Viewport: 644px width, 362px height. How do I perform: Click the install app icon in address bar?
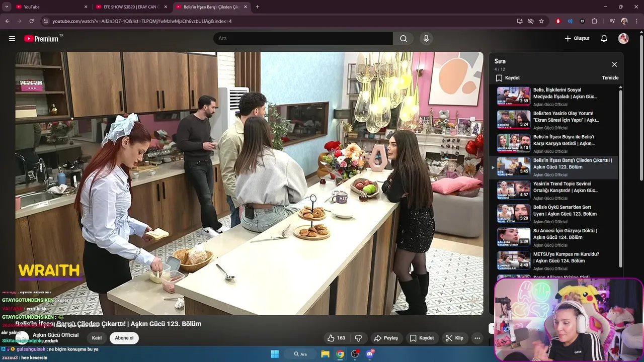(520, 21)
